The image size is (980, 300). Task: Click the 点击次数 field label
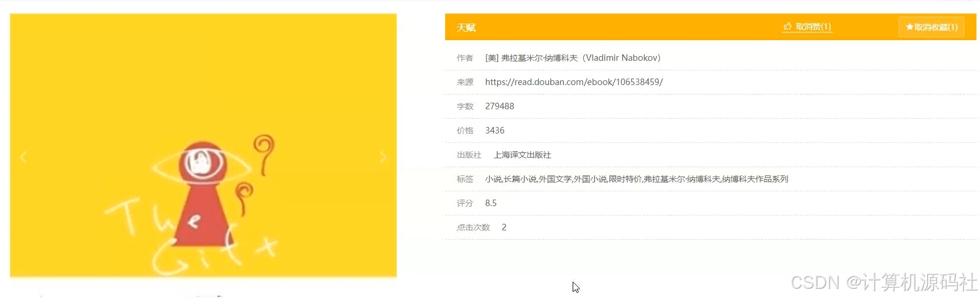(x=473, y=227)
